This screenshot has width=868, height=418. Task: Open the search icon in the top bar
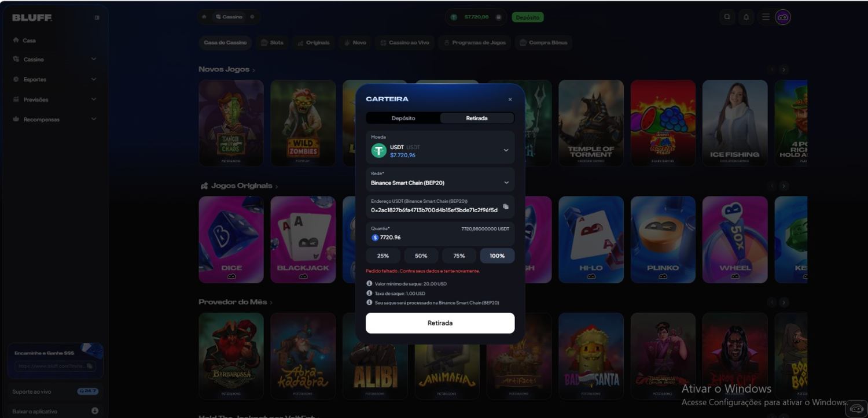pyautogui.click(x=727, y=17)
